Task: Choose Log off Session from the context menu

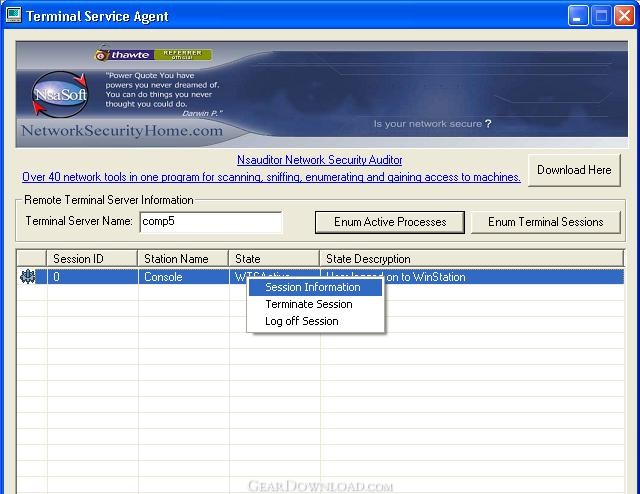Action: pyautogui.click(x=315, y=321)
